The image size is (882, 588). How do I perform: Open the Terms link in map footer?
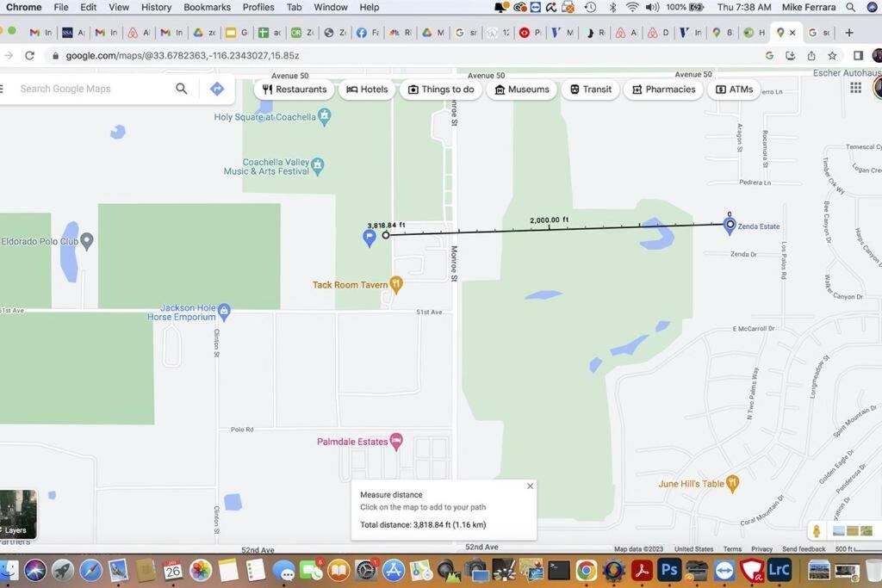click(x=732, y=548)
